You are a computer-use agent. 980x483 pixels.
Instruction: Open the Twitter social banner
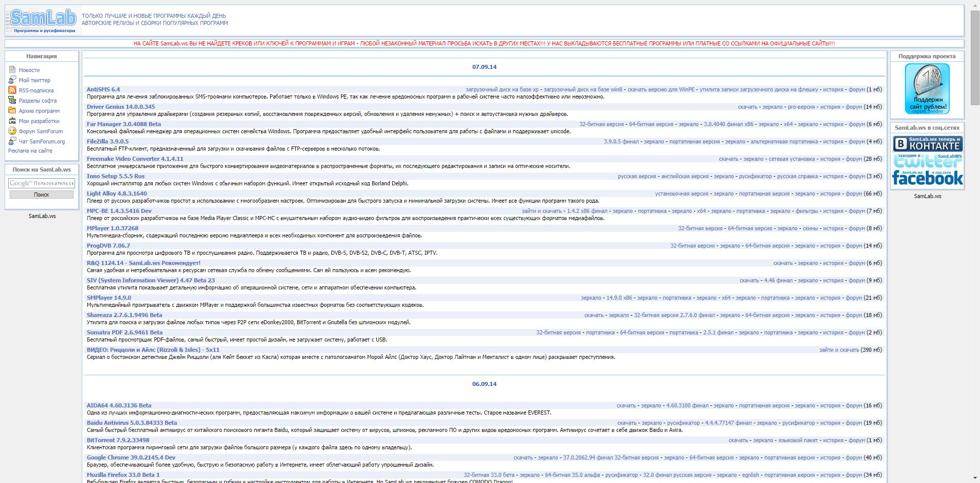pyautogui.click(x=927, y=161)
